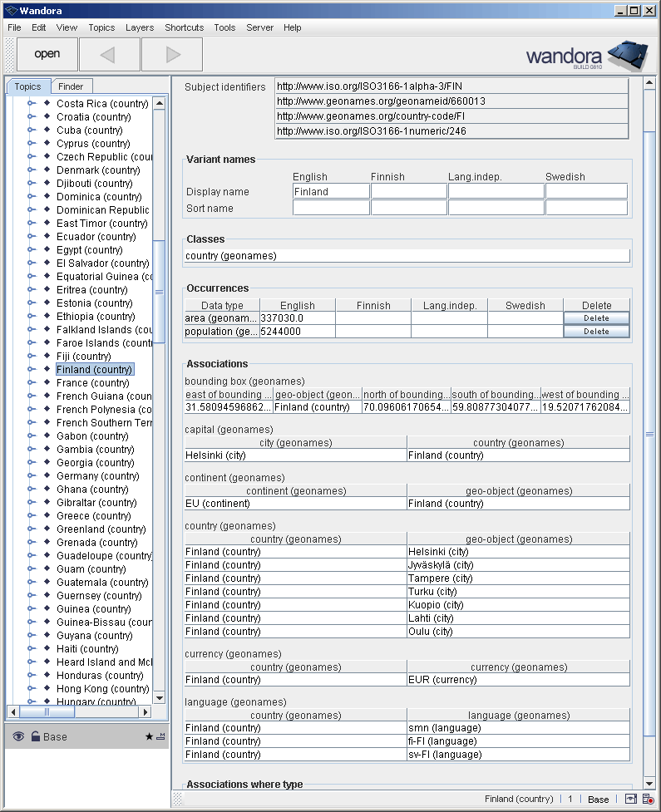This screenshot has height=812, width=661.
Task: Click the forward arrow navigation button
Action: pos(172,54)
